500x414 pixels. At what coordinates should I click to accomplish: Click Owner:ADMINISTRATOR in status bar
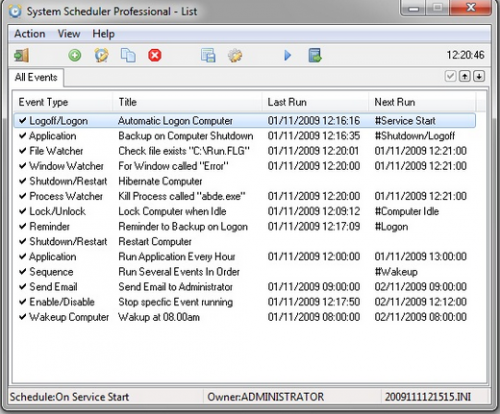[266, 397]
